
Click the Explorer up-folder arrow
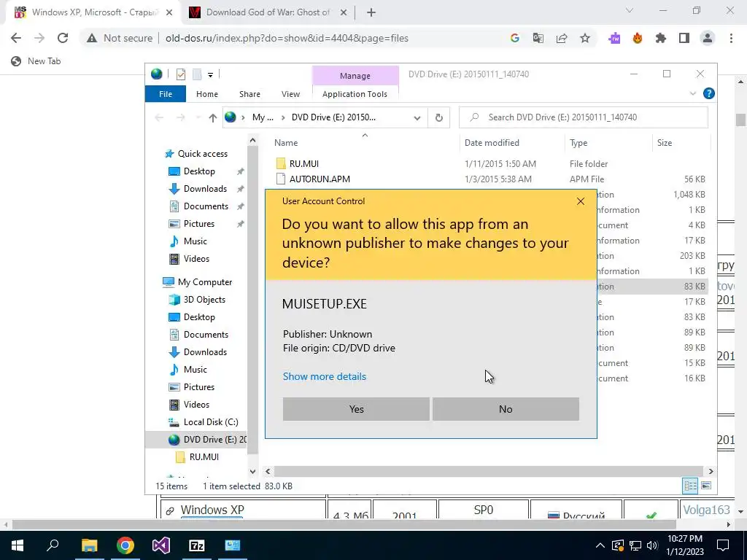point(212,117)
